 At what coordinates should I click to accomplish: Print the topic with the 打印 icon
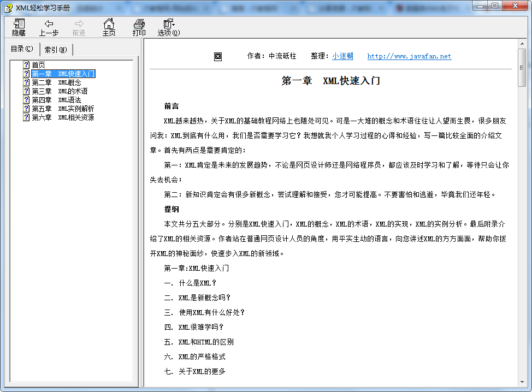pyautogui.click(x=139, y=27)
